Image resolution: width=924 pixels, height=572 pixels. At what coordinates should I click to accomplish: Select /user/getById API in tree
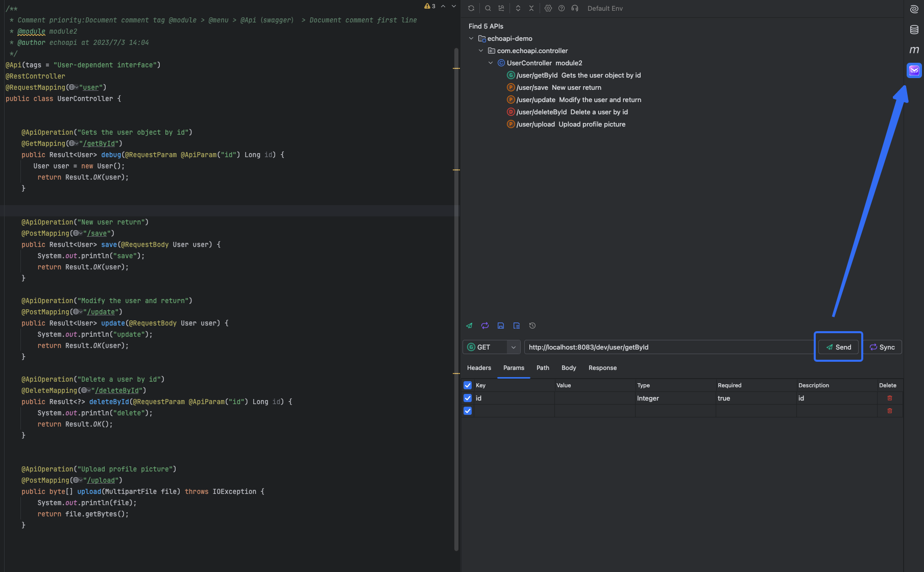click(574, 75)
